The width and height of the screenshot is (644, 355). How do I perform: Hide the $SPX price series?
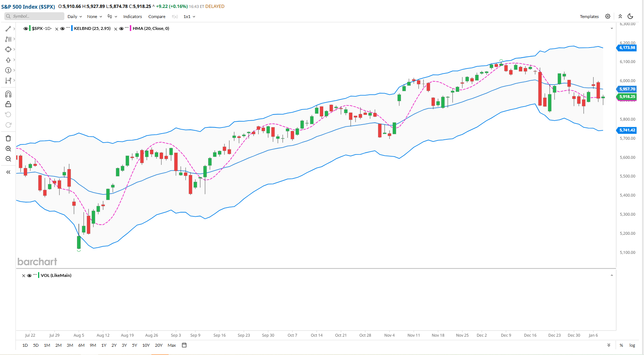[26, 28]
